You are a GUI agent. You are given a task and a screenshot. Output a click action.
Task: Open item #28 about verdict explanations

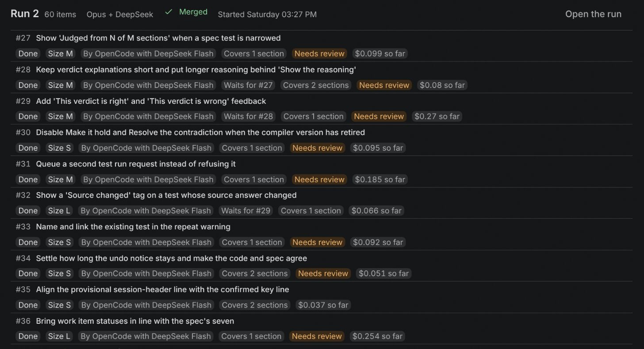tap(196, 69)
